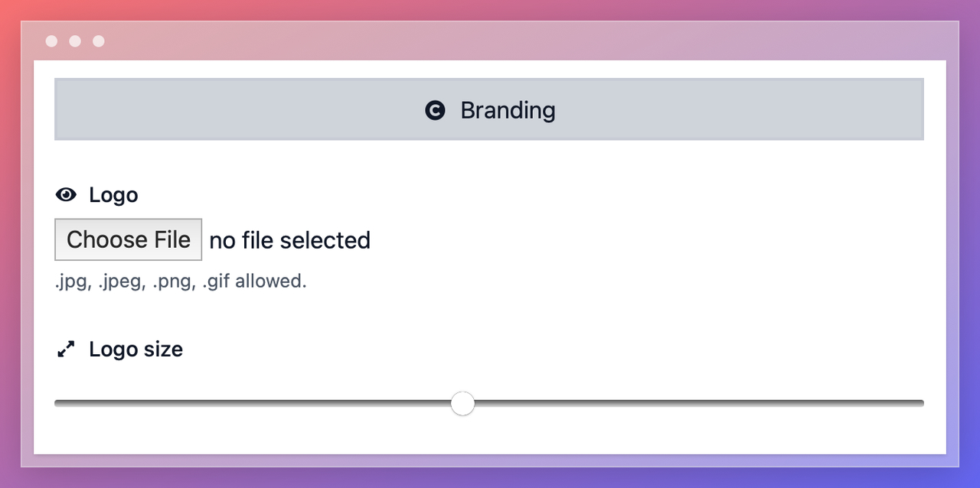This screenshot has height=488, width=980.
Task: Click the middle window dot in title bar
Action: coord(75,41)
